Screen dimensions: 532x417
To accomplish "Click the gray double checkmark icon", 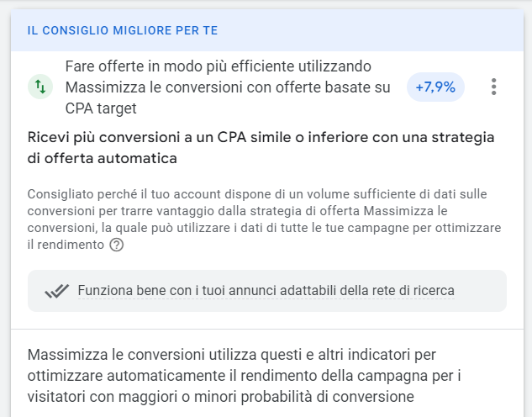I will 56,291.
